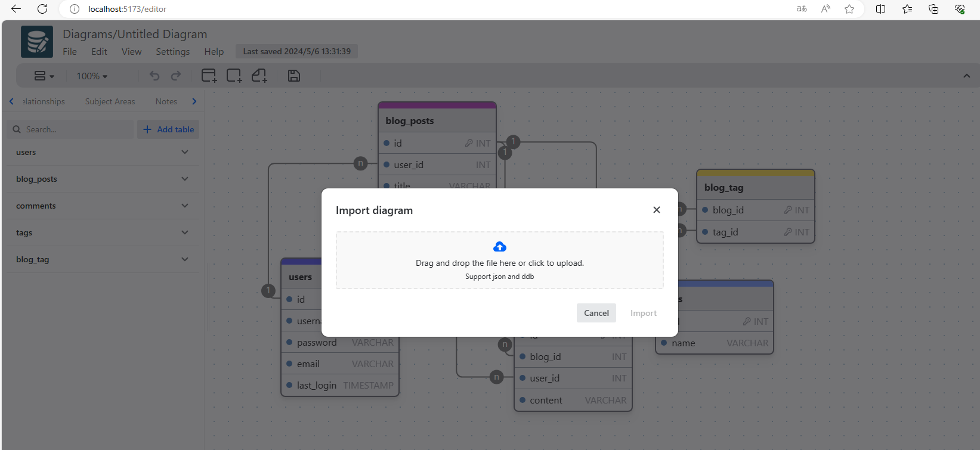Add page to favorites with star icon
Image resolution: width=980 pixels, height=450 pixels.
click(x=849, y=9)
